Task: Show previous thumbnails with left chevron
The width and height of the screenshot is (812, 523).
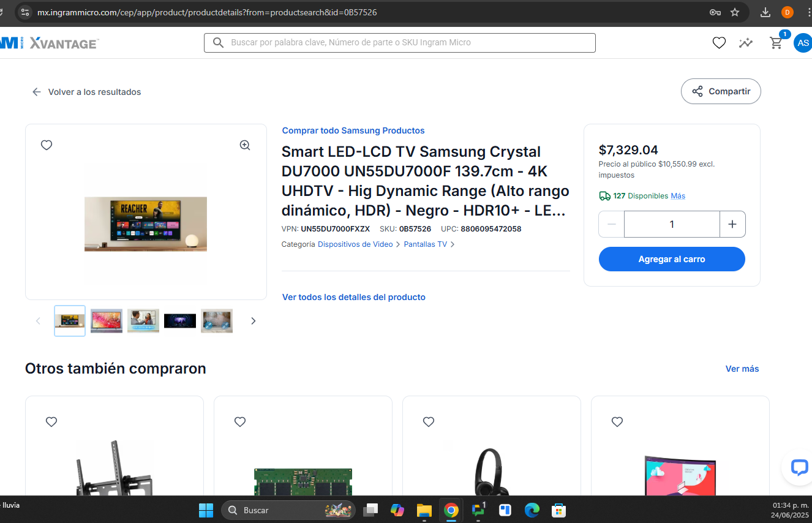Action: [38, 321]
